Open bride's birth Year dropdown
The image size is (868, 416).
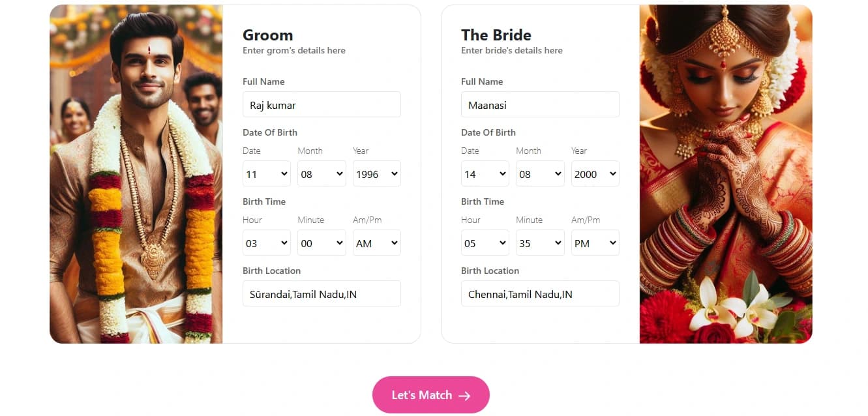595,174
